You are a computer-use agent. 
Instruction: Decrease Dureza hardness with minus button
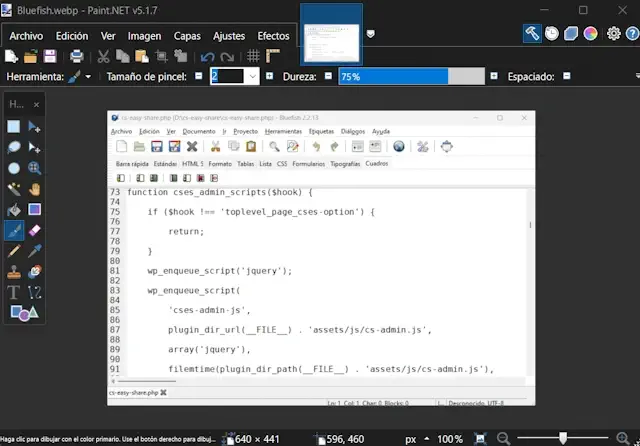click(x=328, y=76)
